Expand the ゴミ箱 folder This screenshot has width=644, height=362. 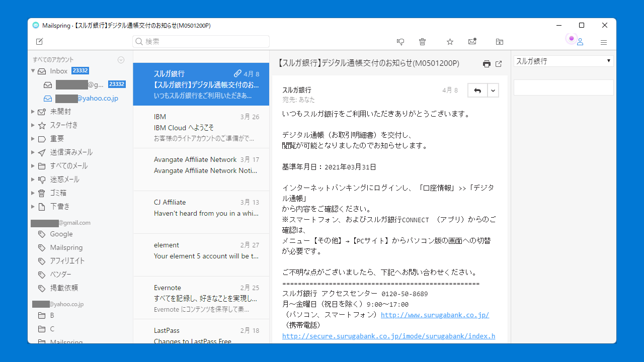[33, 193]
